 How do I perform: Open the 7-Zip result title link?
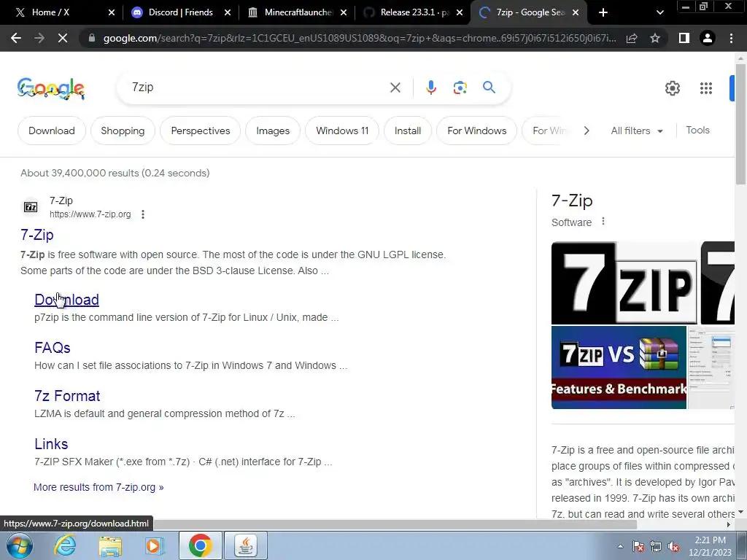(37, 234)
